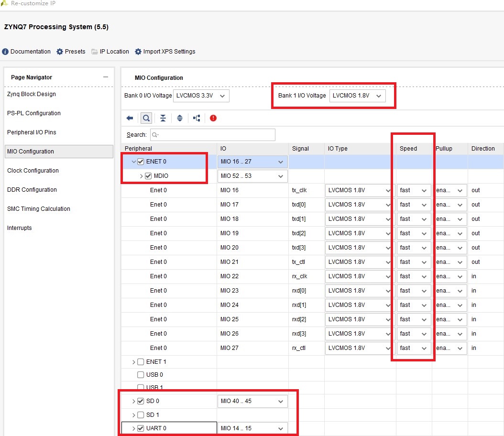Image resolution: width=504 pixels, height=436 pixels.
Task: Open ENET 0 MIO 16..27 dropdown
Action: (252, 162)
